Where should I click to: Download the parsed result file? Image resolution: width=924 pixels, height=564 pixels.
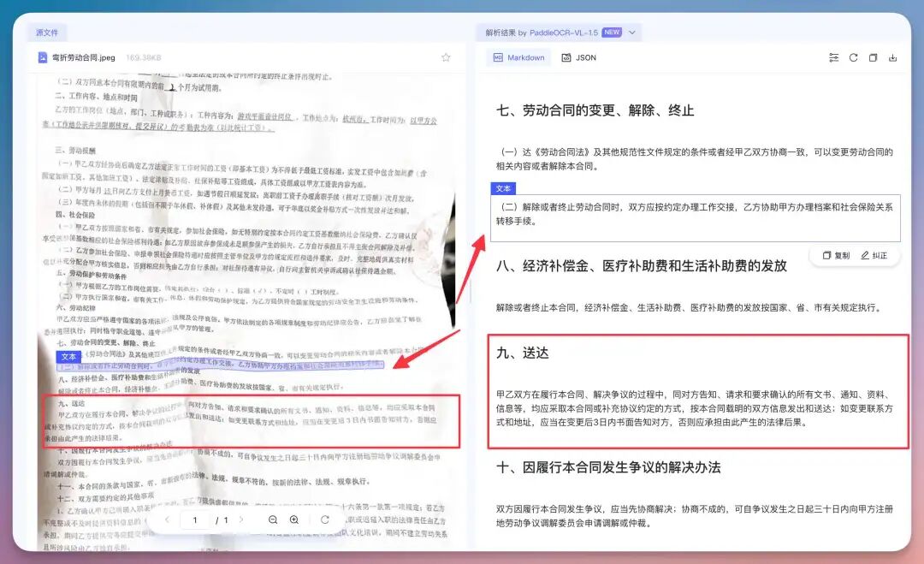[x=893, y=56]
